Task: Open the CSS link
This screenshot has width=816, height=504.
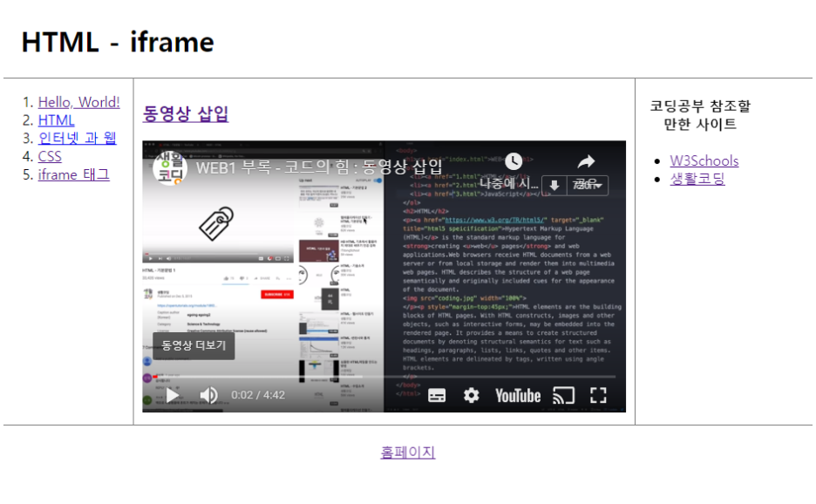Action: click(50, 156)
